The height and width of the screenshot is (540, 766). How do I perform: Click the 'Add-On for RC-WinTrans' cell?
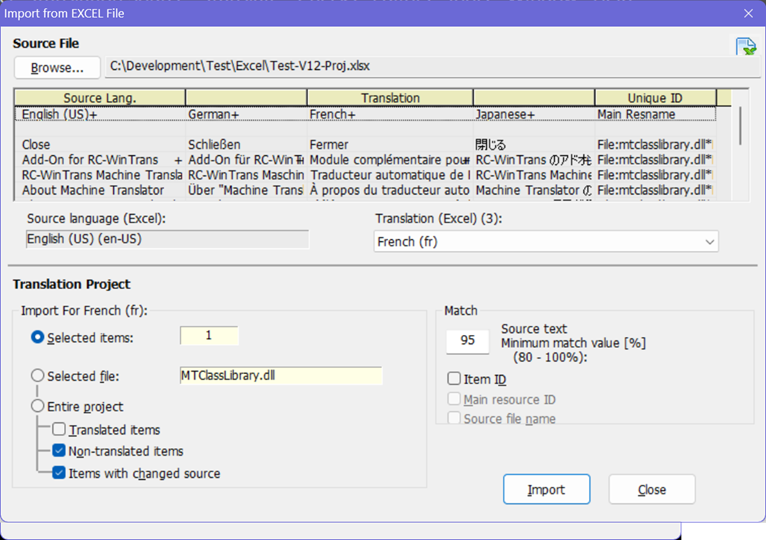101,160
